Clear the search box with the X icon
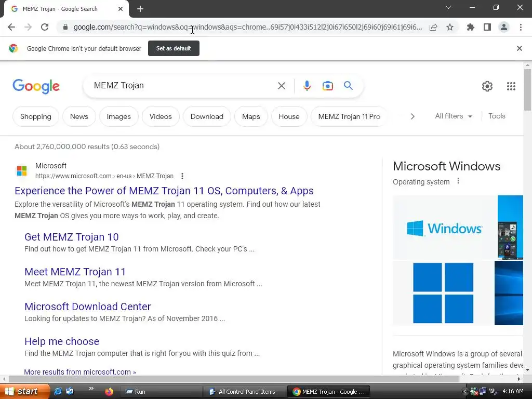Image resolution: width=532 pixels, height=399 pixels. [x=281, y=86]
